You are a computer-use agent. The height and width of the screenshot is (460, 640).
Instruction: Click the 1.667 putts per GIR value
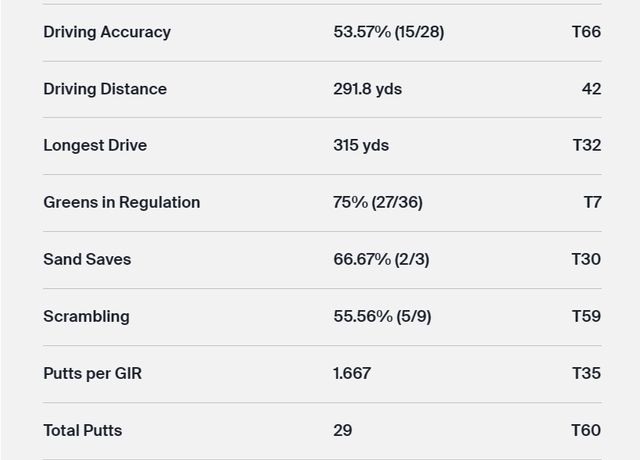tap(352, 373)
